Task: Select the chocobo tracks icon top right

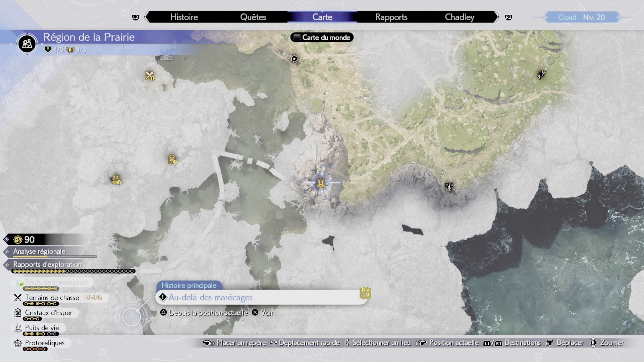Action: click(540, 75)
